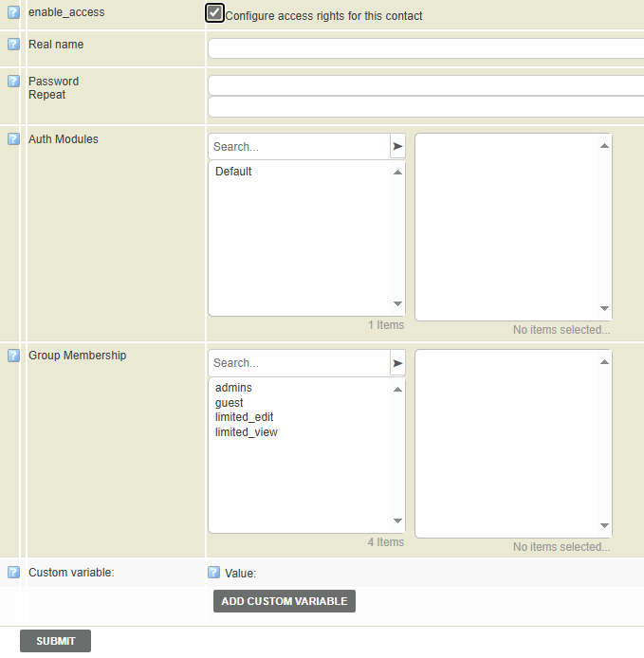Open help icon for Password field
The height and width of the screenshot is (658, 644).
point(13,82)
